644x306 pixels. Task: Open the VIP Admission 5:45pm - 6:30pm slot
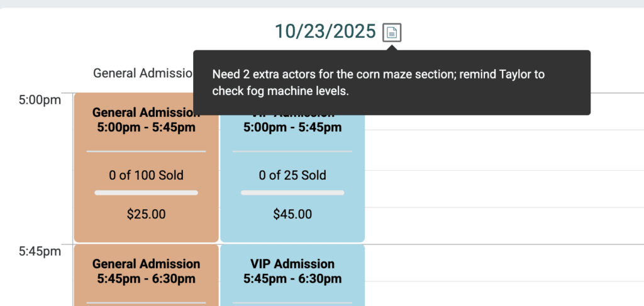[292, 271]
